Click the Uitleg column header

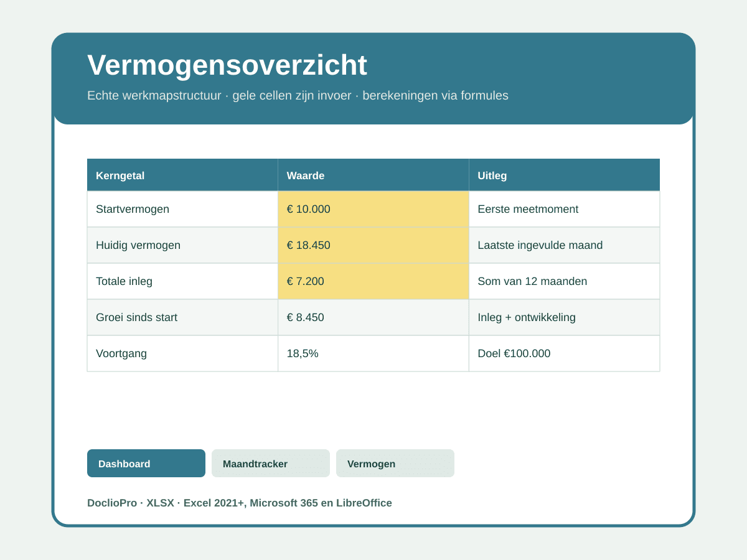pyautogui.click(x=565, y=175)
